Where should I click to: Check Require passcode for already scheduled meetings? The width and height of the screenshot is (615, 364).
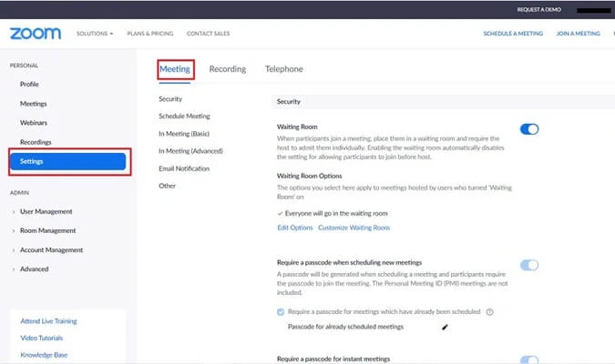click(x=281, y=312)
